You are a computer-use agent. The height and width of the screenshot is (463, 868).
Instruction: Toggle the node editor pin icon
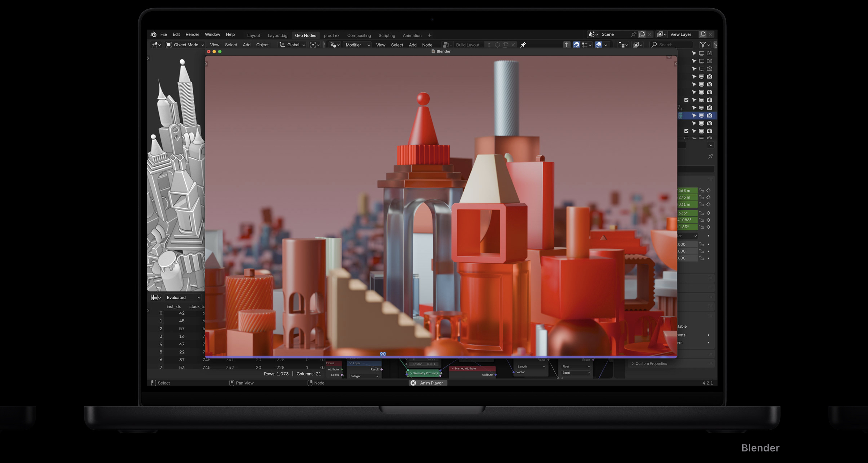pyautogui.click(x=523, y=45)
